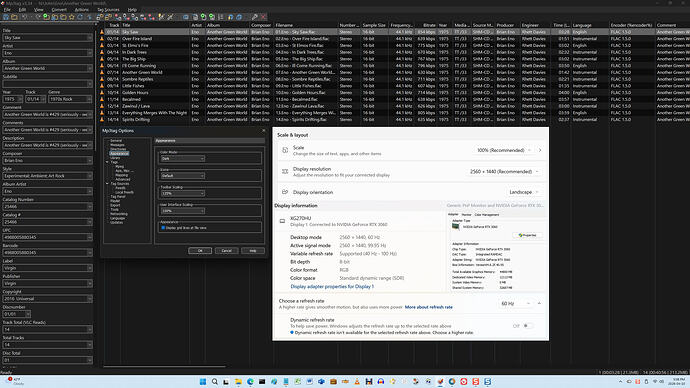Toggle Display grid lines at file view
Image resolution: width=690 pixels, height=388 pixels.
tap(163, 228)
